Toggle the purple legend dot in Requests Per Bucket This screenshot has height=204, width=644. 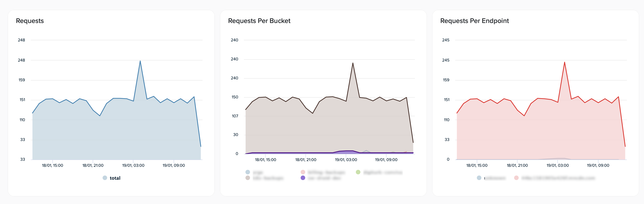coord(303,178)
